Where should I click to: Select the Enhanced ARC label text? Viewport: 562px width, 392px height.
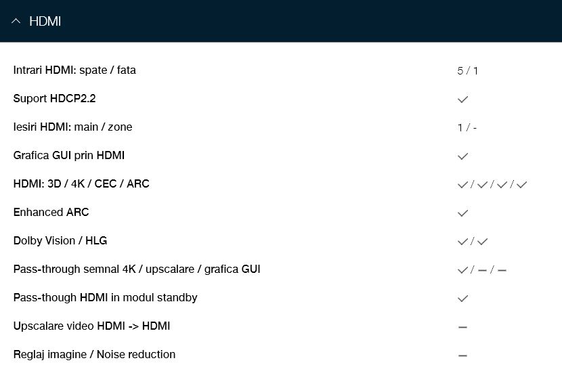click(51, 212)
